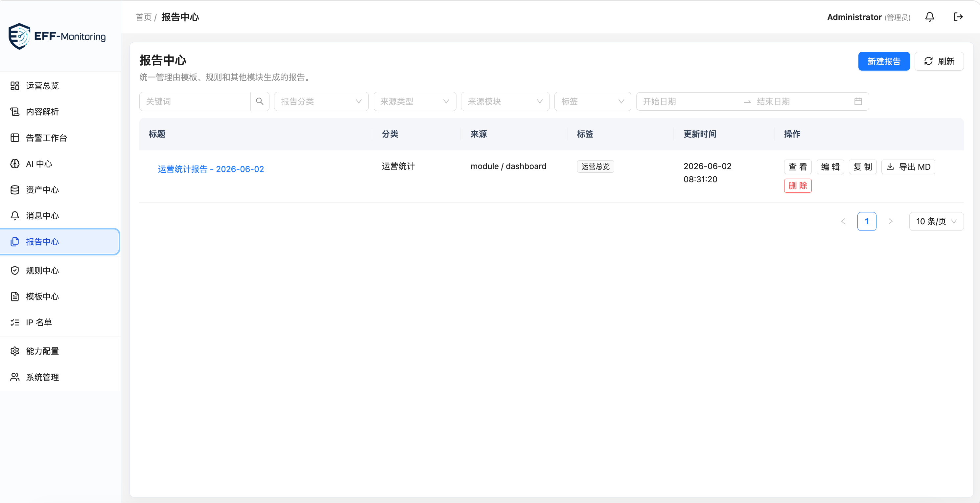Click the 2026-06-02 08:31:20 update time
This screenshot has height=503, width=980.
(x=707, y=173)
